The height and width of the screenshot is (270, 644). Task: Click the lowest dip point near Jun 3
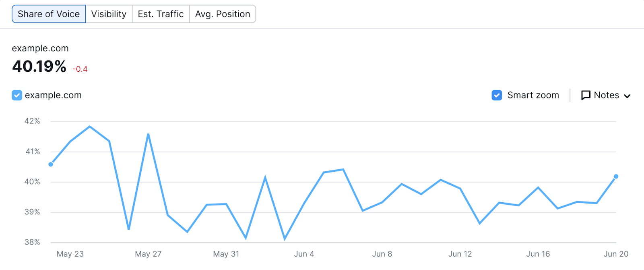pyautogui.click(x=284, y=239)
